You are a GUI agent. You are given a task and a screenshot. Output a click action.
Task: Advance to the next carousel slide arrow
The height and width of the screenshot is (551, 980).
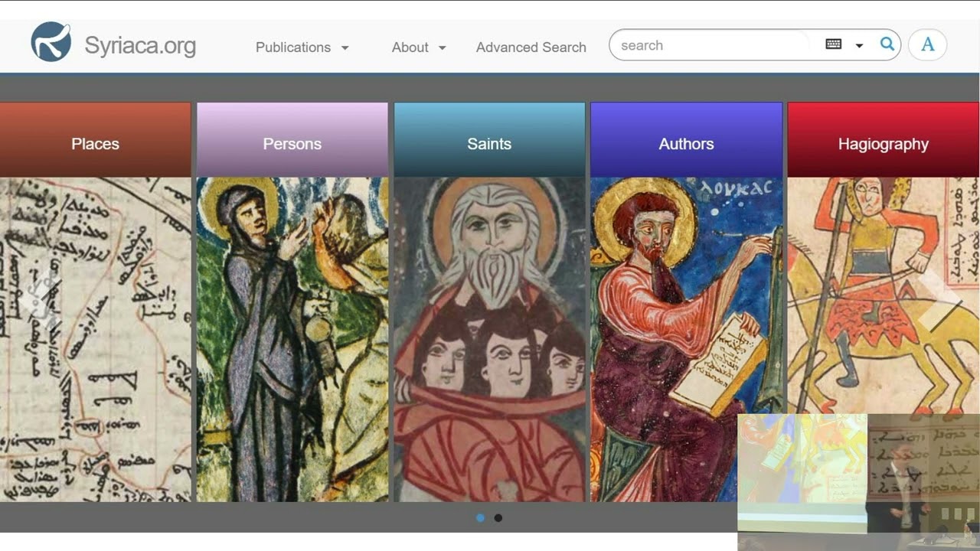click(941, 301)
